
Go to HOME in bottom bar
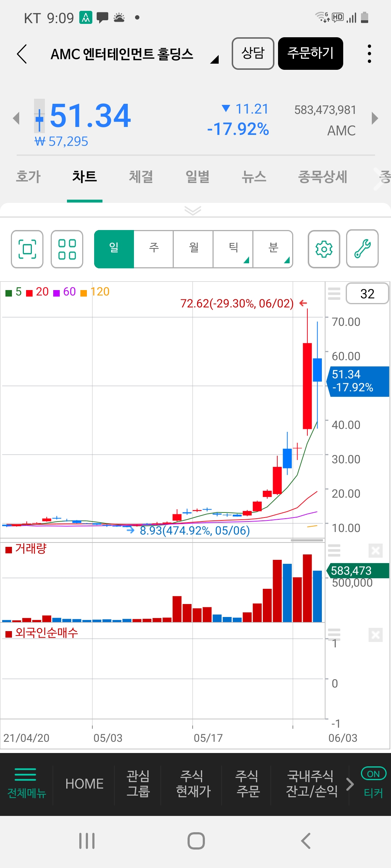[84, 784]
